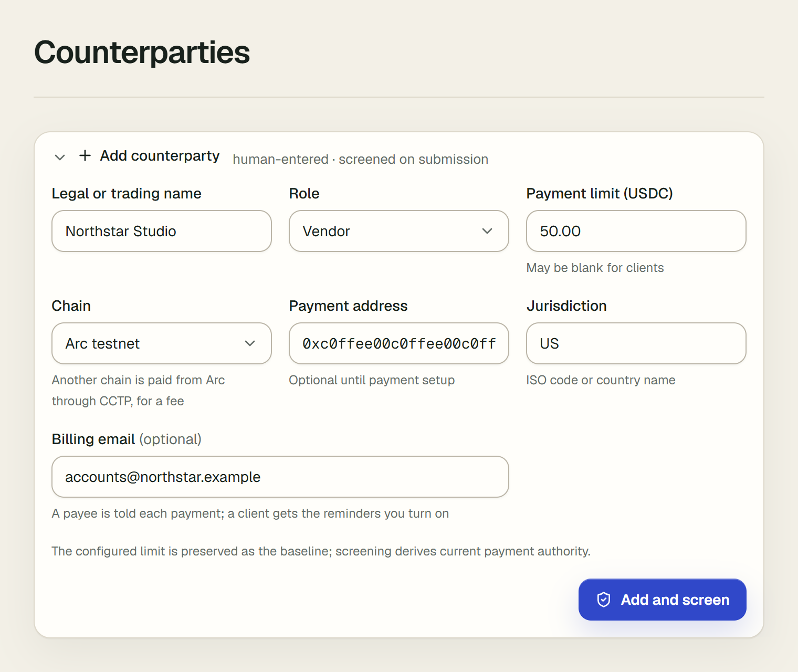Collapse the Add counterparty section chevron

pos(60,157)
